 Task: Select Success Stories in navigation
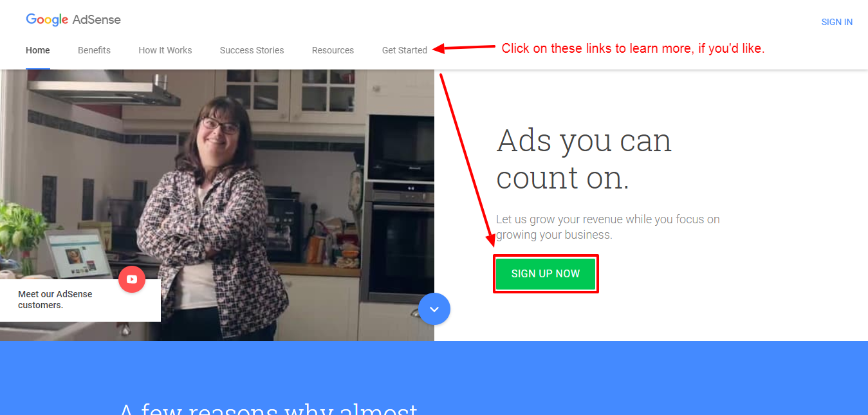[252, 50]
